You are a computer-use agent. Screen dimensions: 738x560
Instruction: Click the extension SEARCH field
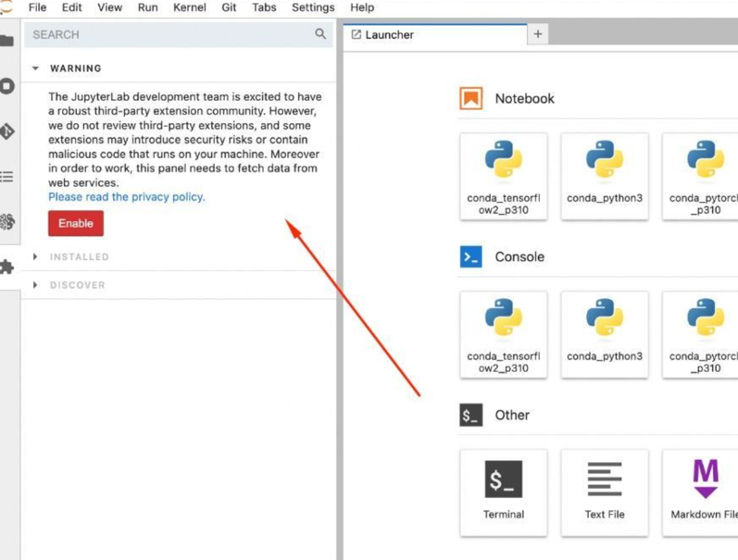(167, 34)
